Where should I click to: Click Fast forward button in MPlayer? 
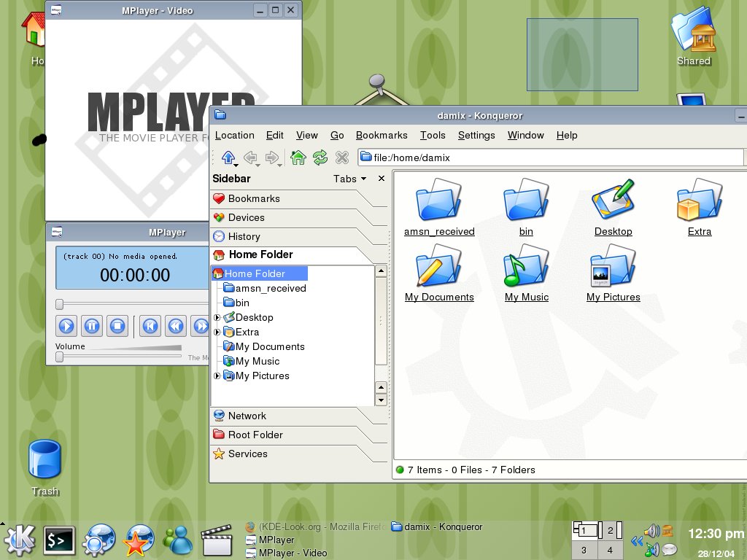click(x=201, y=326)
